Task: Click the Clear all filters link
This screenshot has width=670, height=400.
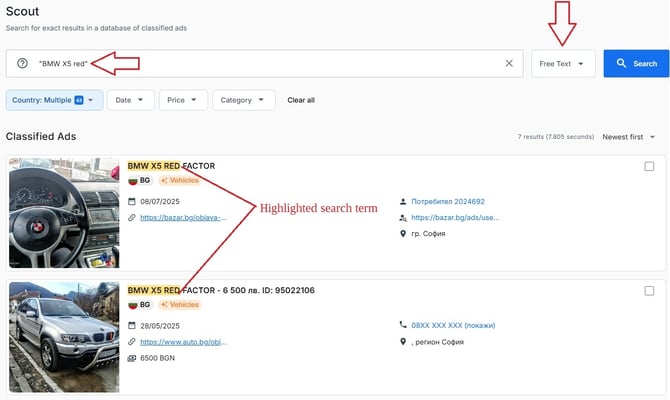Action: (x=301, y=100)
